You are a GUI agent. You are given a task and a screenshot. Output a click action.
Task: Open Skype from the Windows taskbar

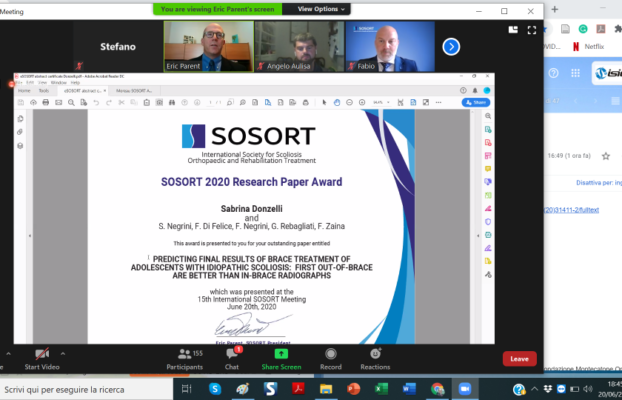click(x=215, y=389)
